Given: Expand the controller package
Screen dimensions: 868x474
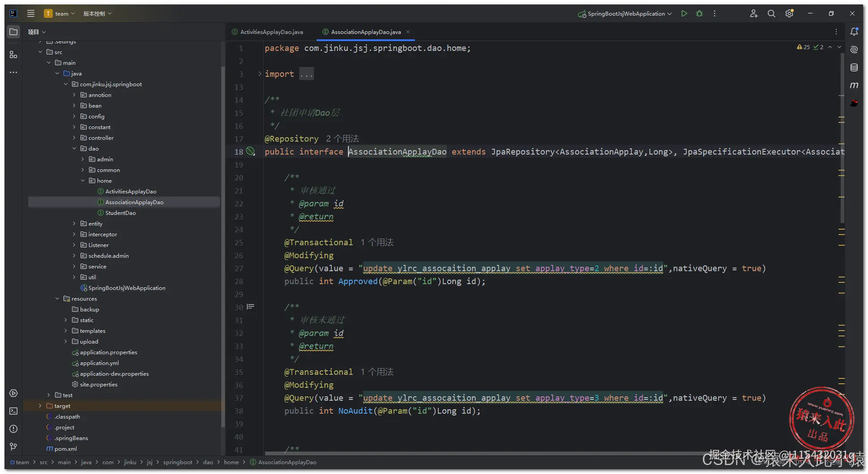Looking at the screenshot, I should 74,138.
